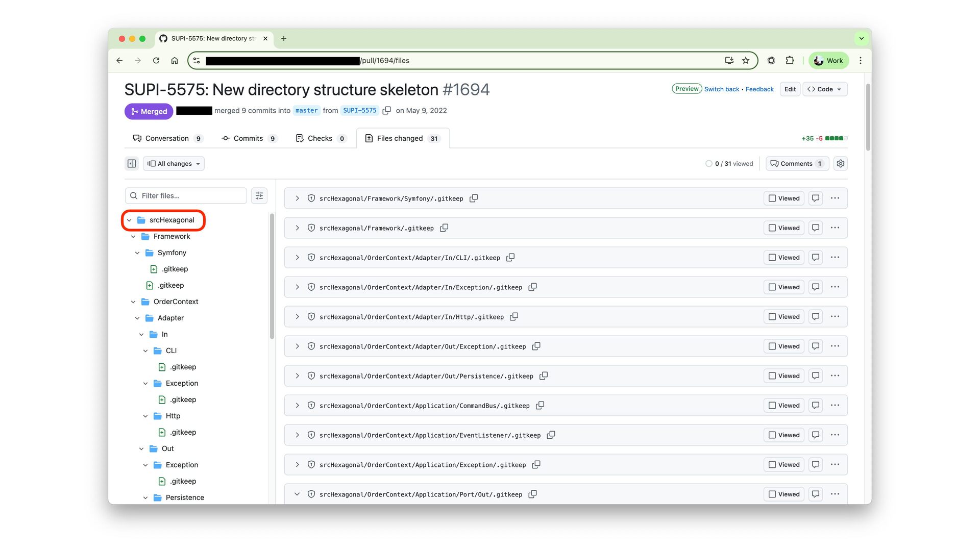Image resolution: width=980 pixels, height=551 pixels.
Task: Open file filter options icon
Action: click(x=259, y=196)
